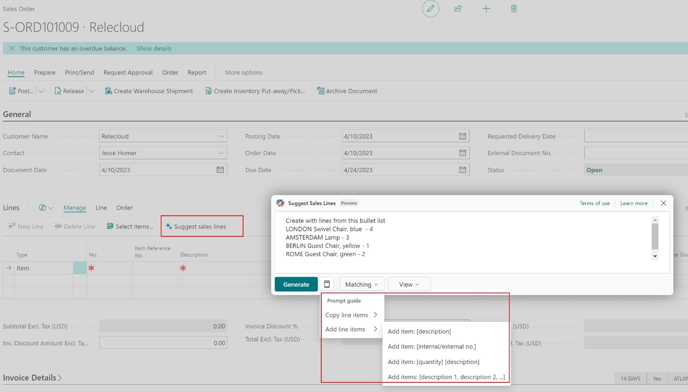Click the prompt guide icon next to Generate
Image resolution: width=688 pixels, height=392 pixels.
coord(327,284)
